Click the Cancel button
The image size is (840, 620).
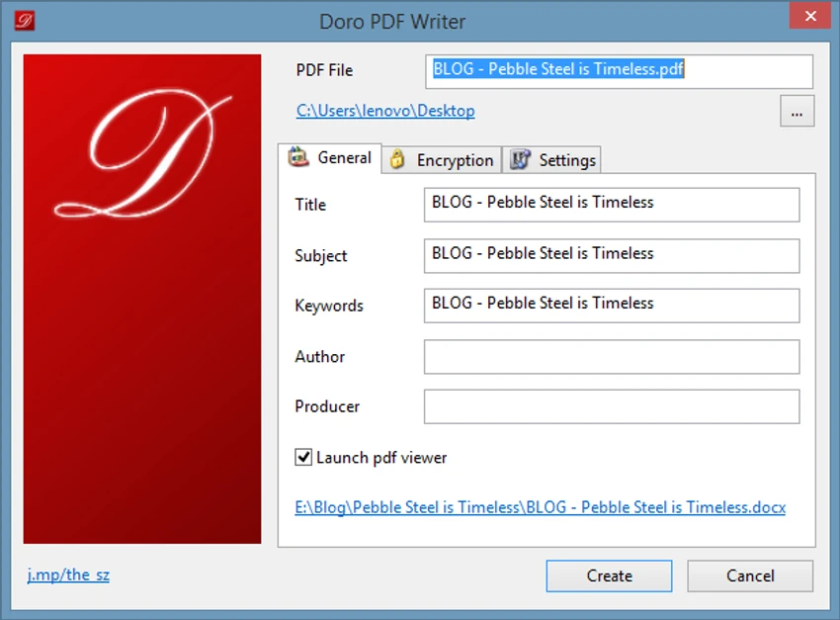pyautogui.click(x=750, y=576)
